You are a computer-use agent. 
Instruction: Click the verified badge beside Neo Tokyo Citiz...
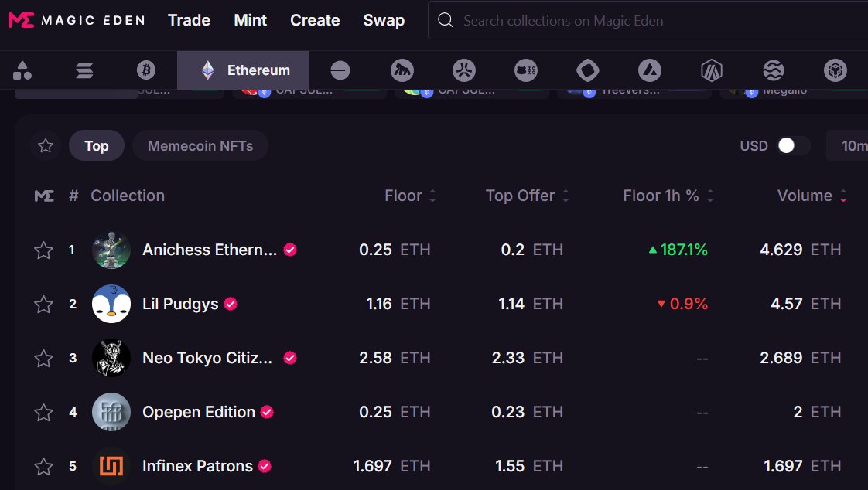tap(290, 358)
